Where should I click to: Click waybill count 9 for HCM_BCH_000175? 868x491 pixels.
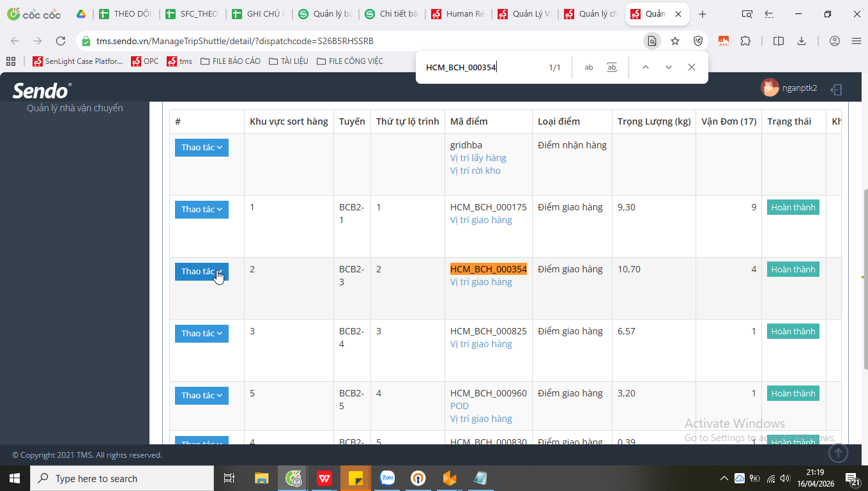(x=754, y=207)
